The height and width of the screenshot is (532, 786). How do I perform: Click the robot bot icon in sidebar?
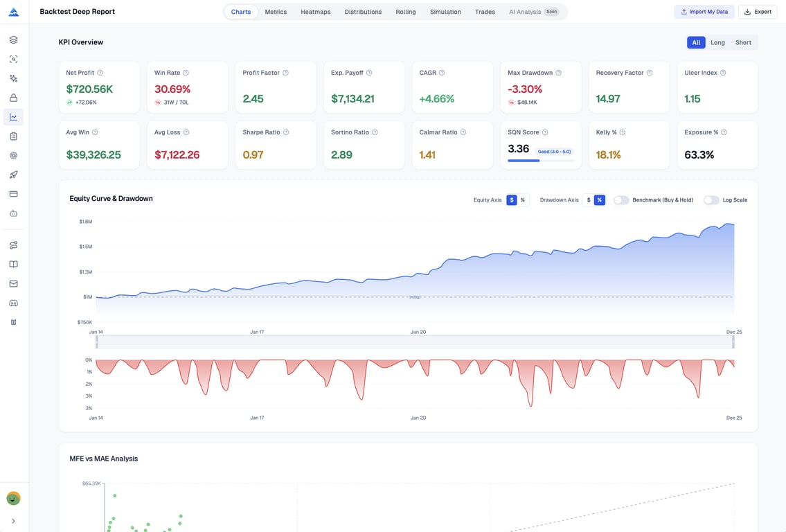pyautogui.click(x=13, y=213)
